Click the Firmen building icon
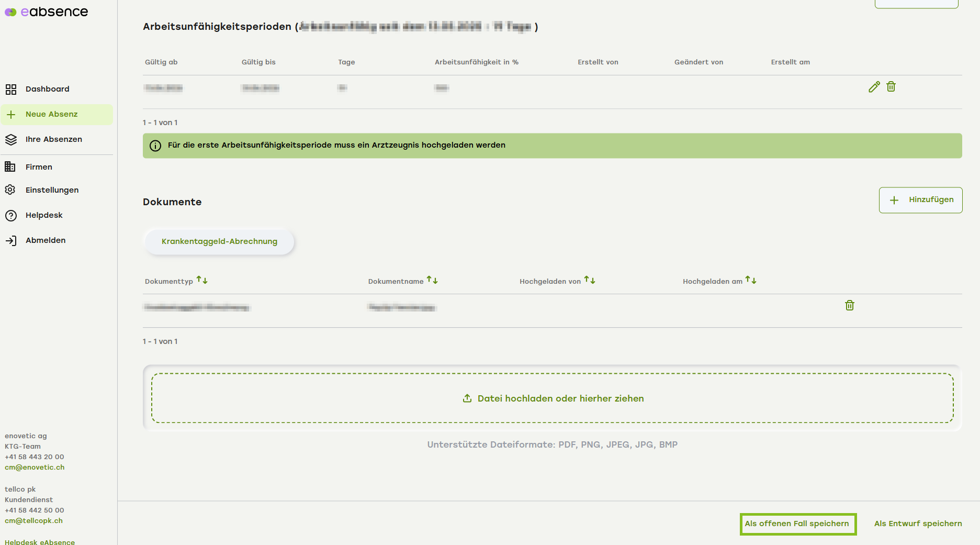 (x=10, y=167)
